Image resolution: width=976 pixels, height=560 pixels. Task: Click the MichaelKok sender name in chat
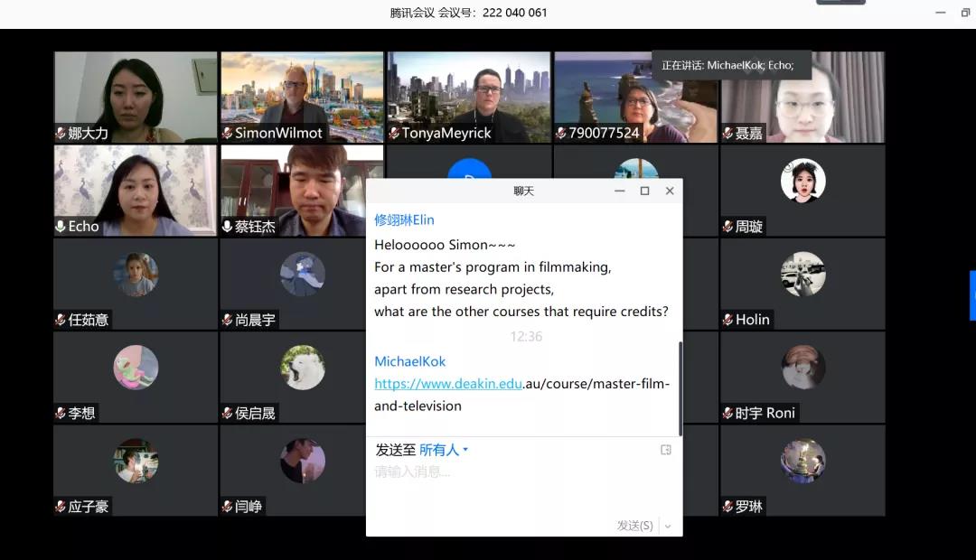[409, 361]
